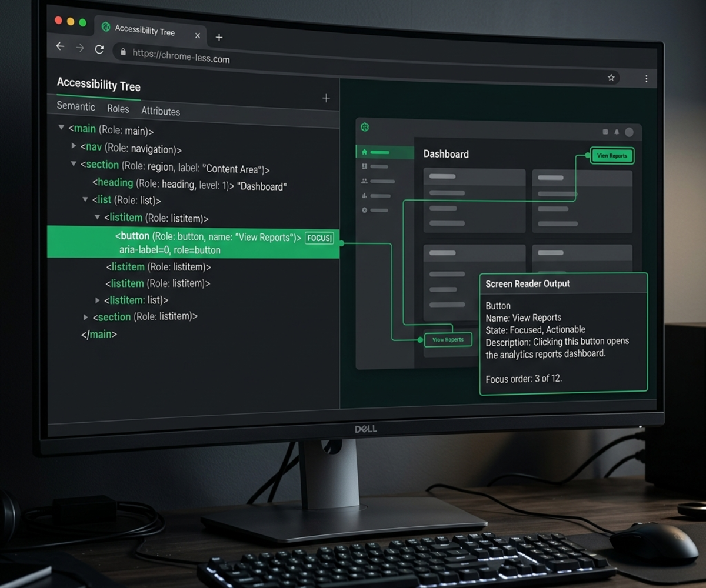706x588 pixels.
Task: Bookmark this page with the star icon
Action: click(x=611, y=77)
